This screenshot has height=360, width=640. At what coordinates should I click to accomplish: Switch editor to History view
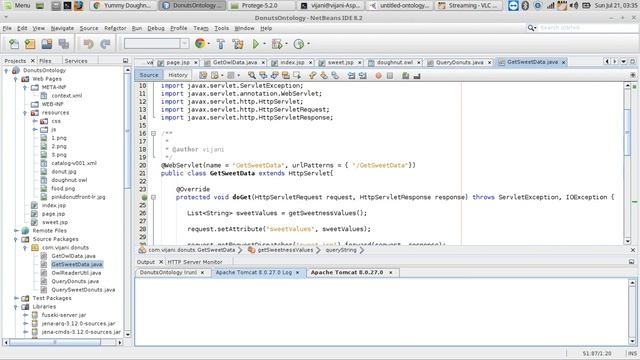pyautogui.click(x=178, y=75)
